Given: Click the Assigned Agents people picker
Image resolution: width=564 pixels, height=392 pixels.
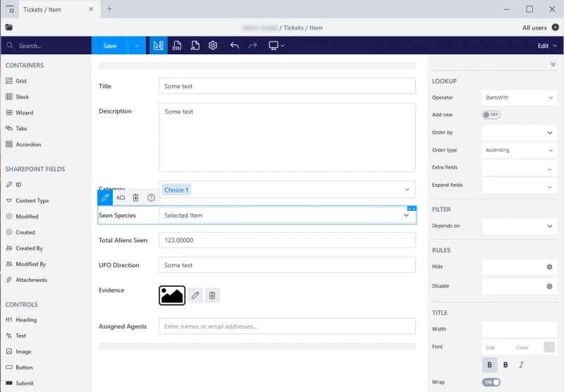Looking at the screenshot, I should [x=287, y=326].
